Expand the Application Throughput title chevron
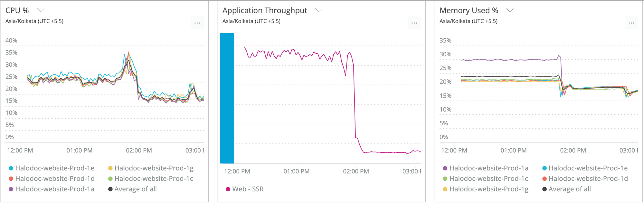 pyautogui.click(x=318, y=10)
